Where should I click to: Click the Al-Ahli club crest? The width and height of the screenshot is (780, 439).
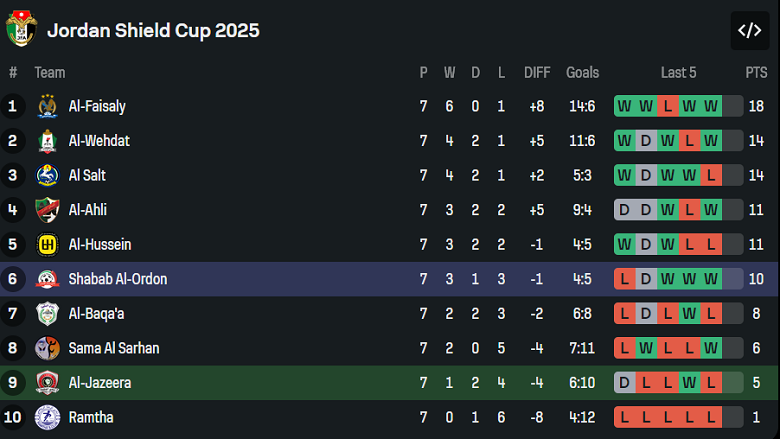(47, 210)
